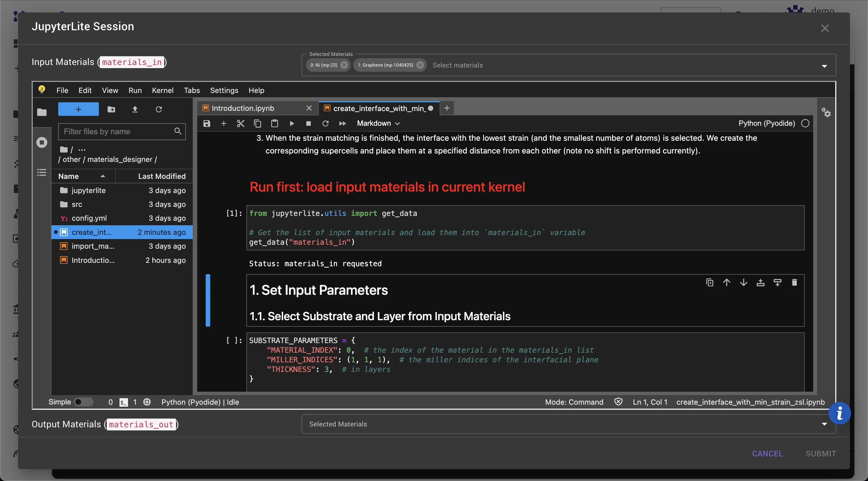This screenshot has height=481, width=868.
Task: Expand the Output Materials selection dropdown
Action: (824, 424)
